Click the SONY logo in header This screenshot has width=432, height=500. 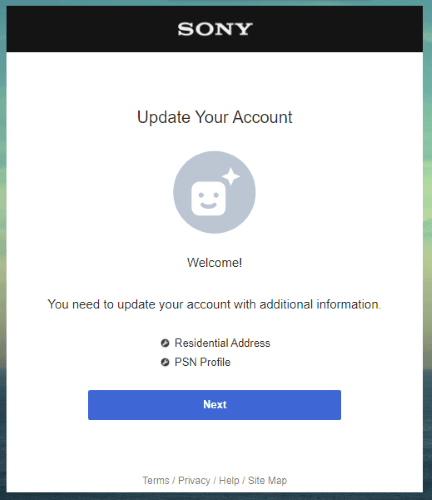[x=215, y=29]
